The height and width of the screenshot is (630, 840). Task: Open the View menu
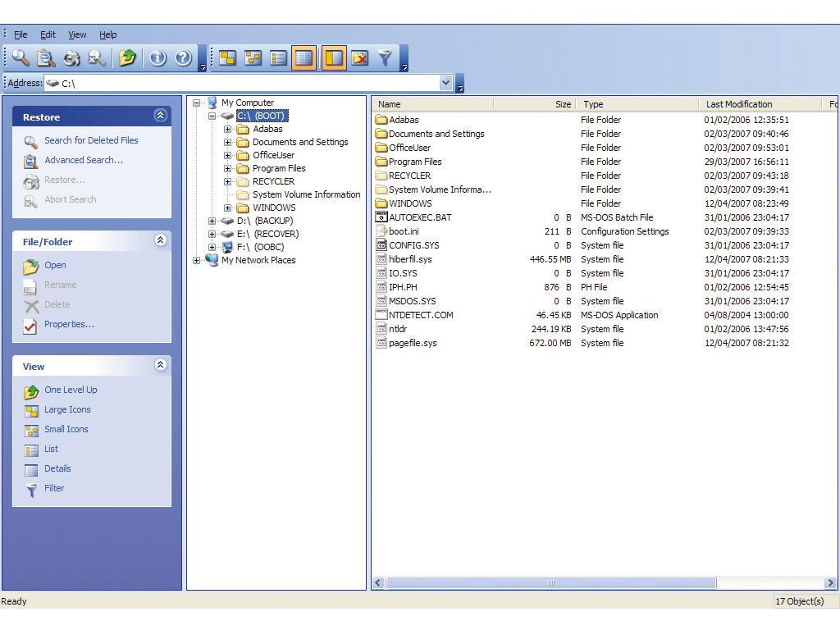point(77,34)
